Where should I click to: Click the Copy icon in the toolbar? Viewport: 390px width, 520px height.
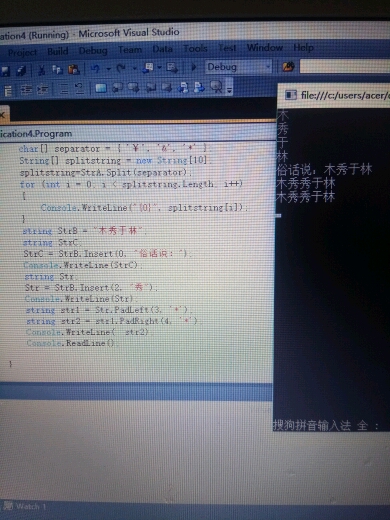click(57, 69)
